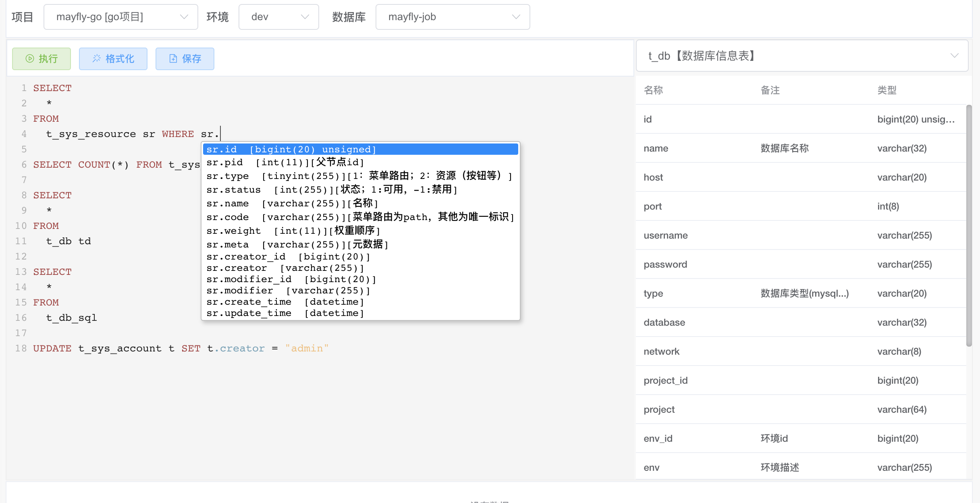Click chevron arrow of project dropdown
Screen dimensions: 980x503
coord(184,17)
